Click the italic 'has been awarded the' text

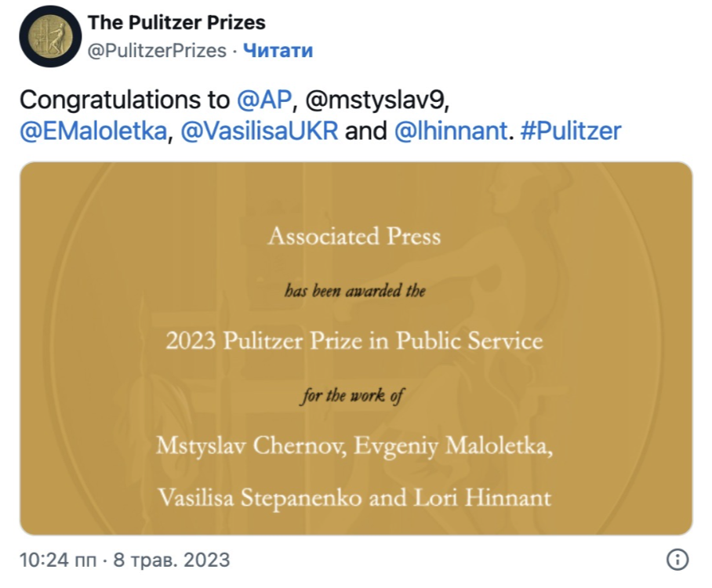pyautogui.click(x=354, y=290)
